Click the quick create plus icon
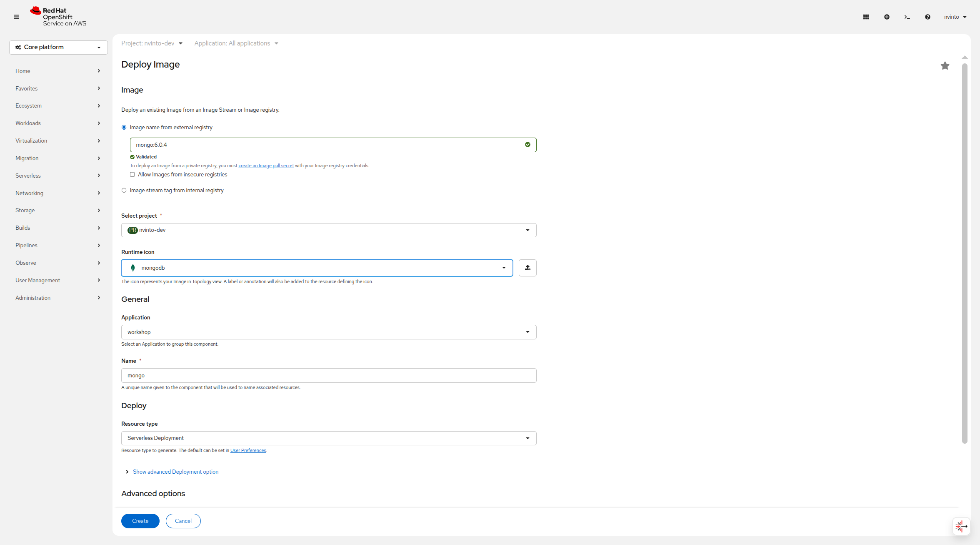The height and width of the screenshot is (545, 980). (887, 17)
